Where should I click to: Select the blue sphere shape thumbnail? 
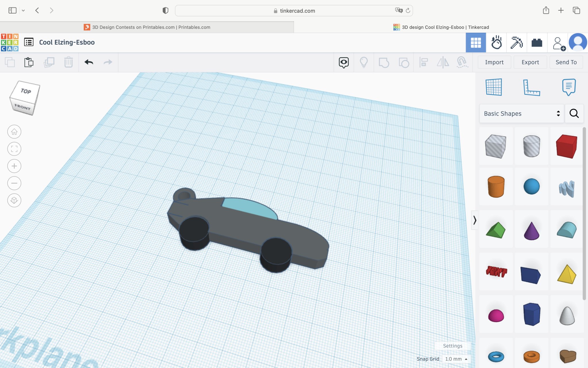pyautogui.click(x=531, y=187)
